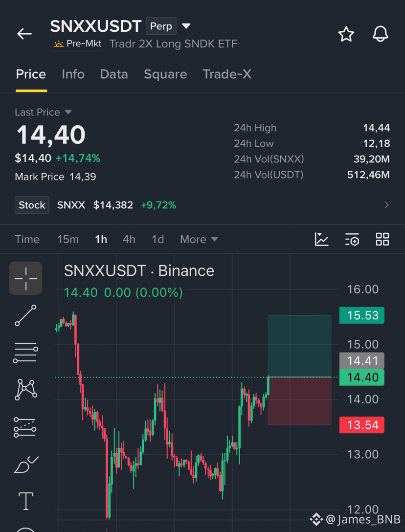
Task: Select the 4h timeframe
Action: pyautogui.click(x=129, y=239)
